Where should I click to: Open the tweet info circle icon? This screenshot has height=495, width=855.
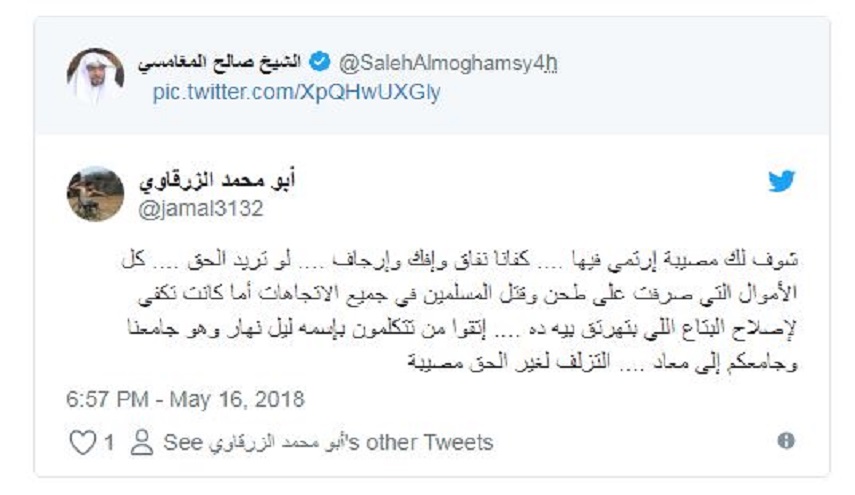click(x=786, y=441)
